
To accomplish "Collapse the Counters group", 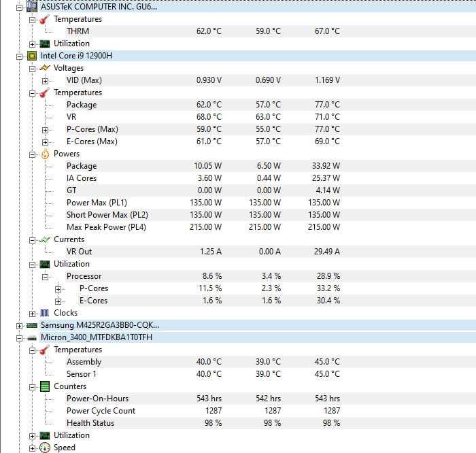I will click(32, 387).
